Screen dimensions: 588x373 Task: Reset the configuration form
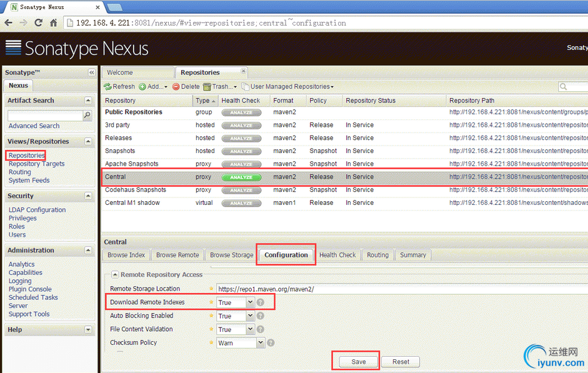(401, 362)
